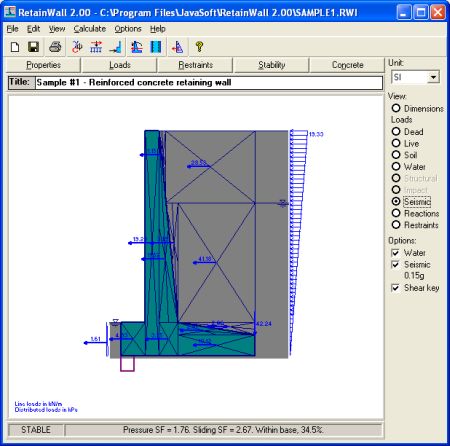
Task: Open the File menu
Action: pos(12,29)
